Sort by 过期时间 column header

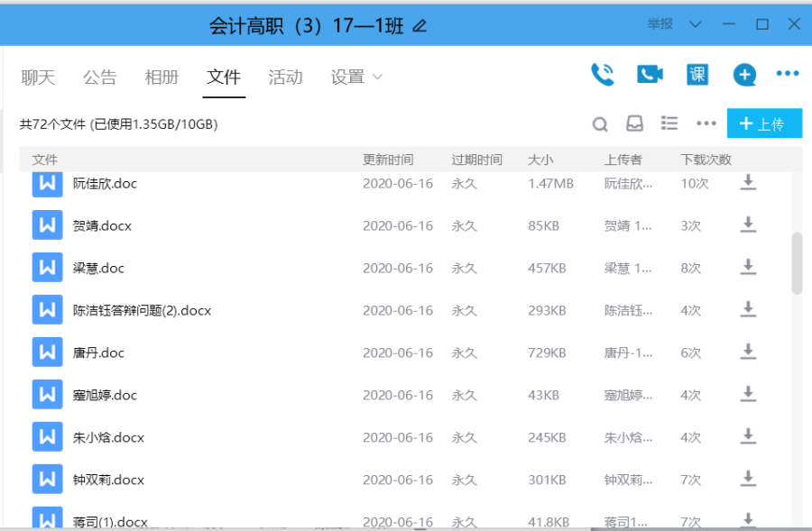pos(476,160)
